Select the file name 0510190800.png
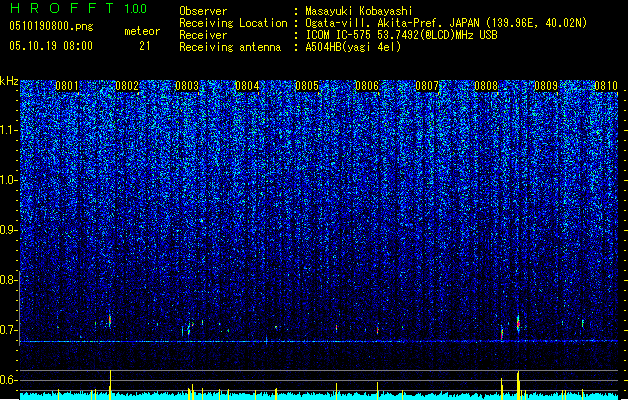This screenshot has height=400, width=629. tap(51, 26)
